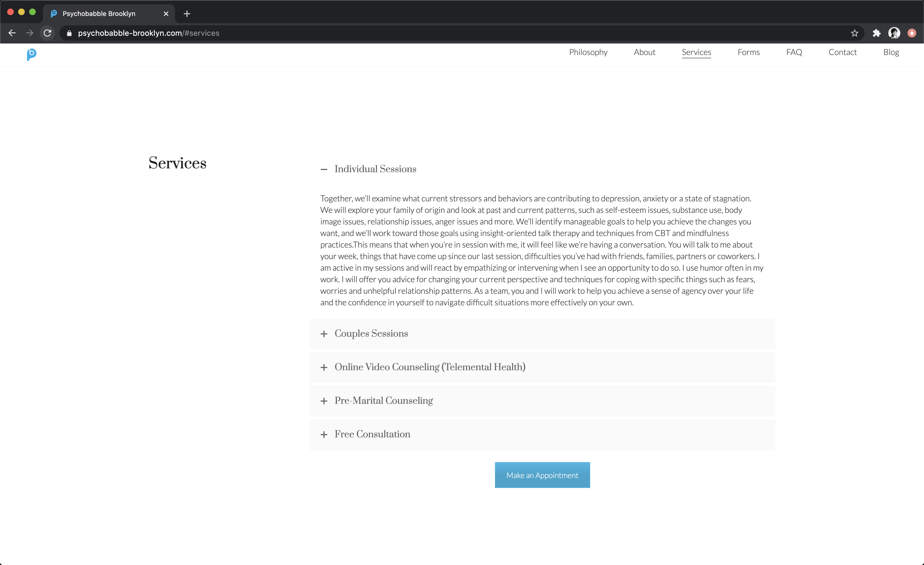Collapse Individual Sessions with the minus icon

(x=324, y=169)
